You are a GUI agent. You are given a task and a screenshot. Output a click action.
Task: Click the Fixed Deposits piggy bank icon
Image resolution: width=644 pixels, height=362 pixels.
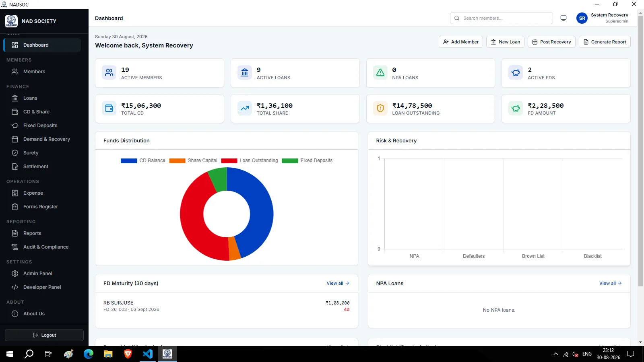click(x=15, y=125)
